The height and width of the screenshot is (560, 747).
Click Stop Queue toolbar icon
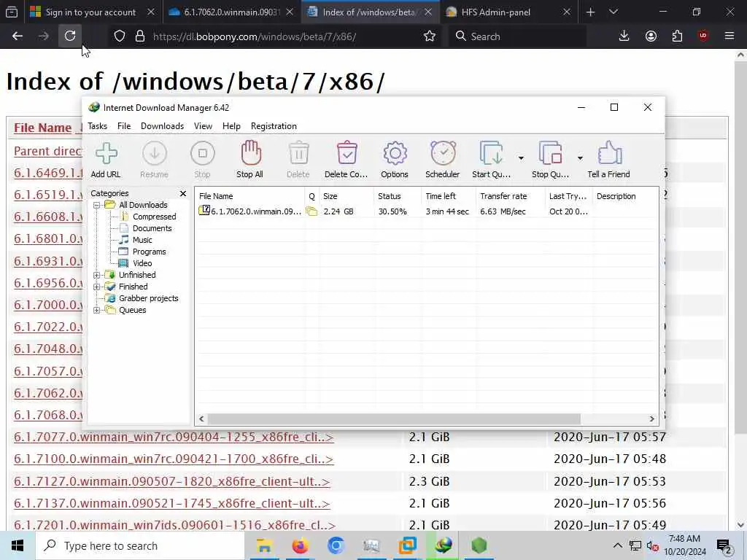(x=550, y=160)
